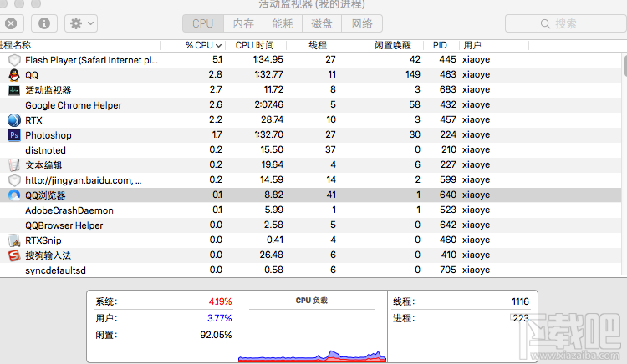Click the 搜狗输入法 app icon
This screenshot has width=627, height=364.
pyautogui.click(x=14, y=255)
